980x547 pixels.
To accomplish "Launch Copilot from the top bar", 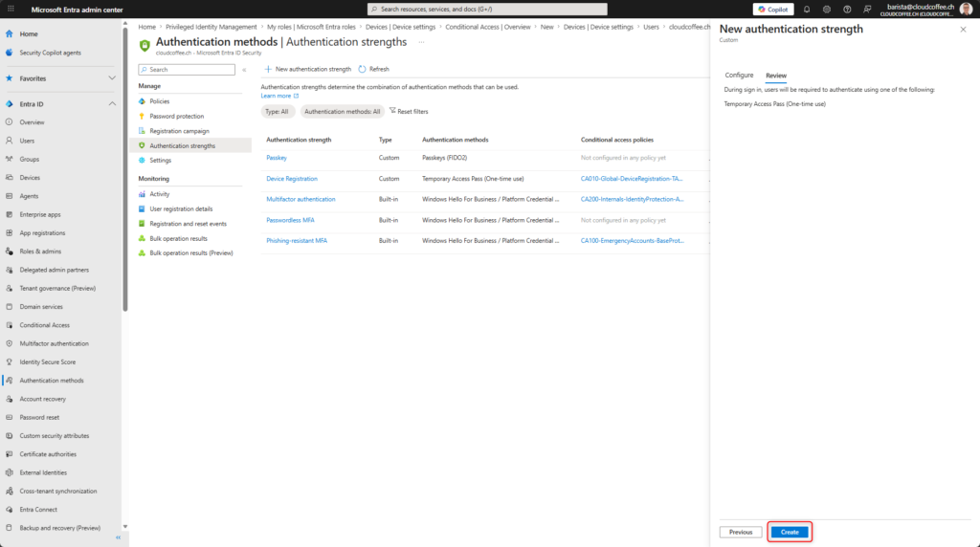I will (x=773, y=10).
